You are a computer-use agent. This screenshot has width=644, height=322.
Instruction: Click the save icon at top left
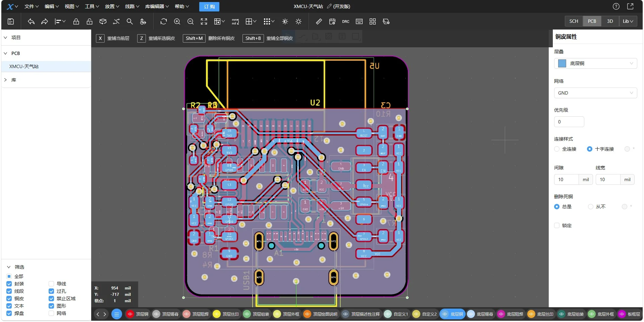point(10,21)
